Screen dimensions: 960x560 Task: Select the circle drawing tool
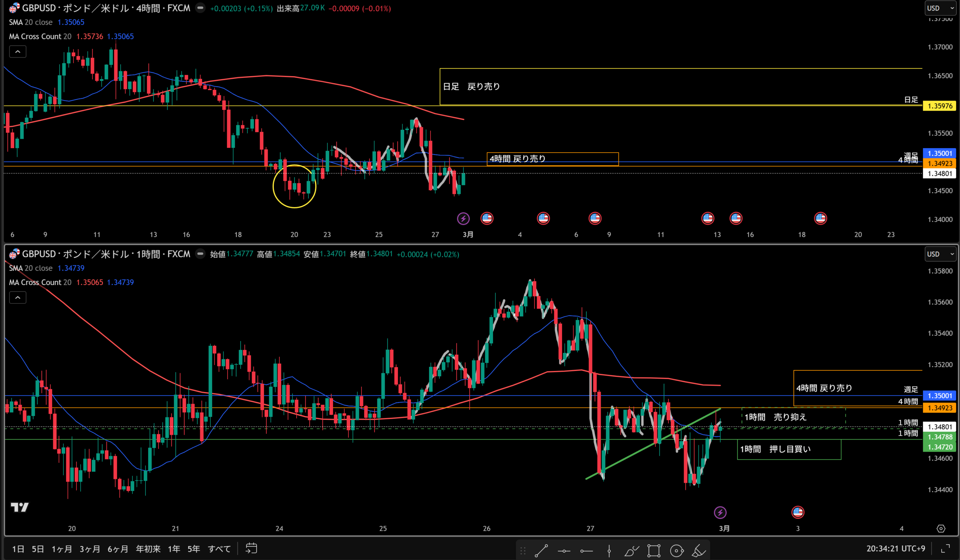point(676,551)
